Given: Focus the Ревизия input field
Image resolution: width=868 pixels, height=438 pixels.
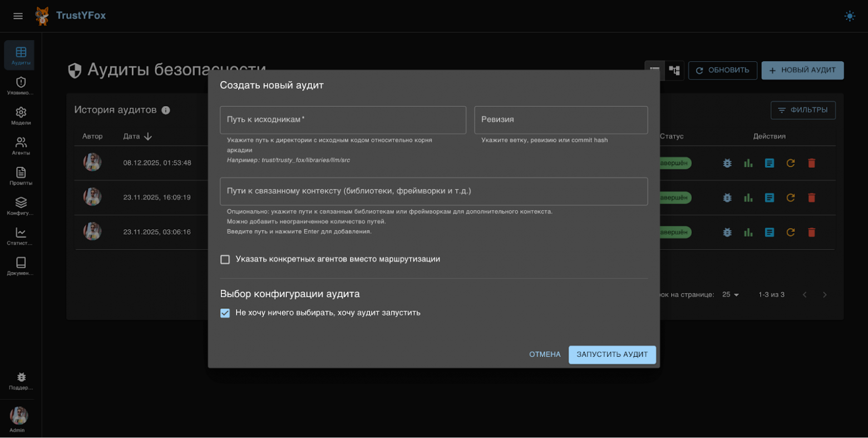Looking at the screenshot, I should click(x=561, y=120).
